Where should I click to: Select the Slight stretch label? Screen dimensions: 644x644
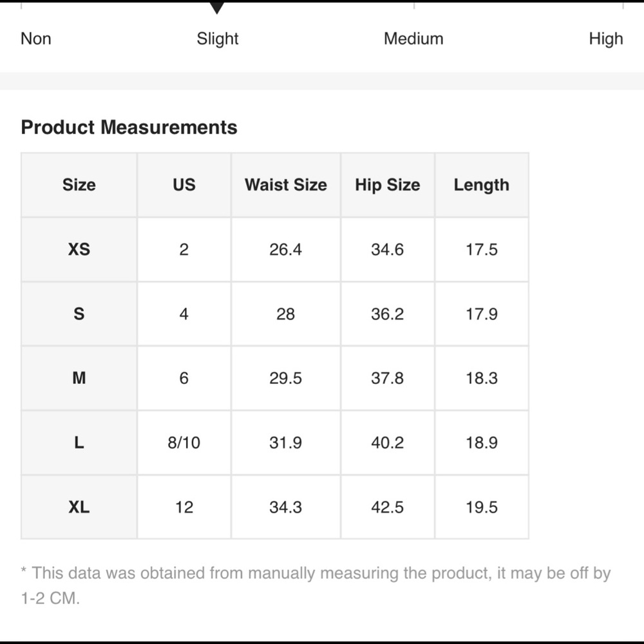pos(218,39)
